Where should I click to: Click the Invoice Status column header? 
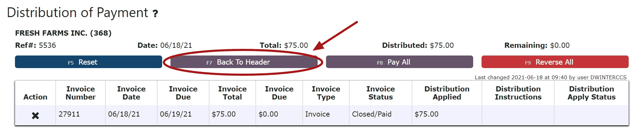[x=381, y=93]
